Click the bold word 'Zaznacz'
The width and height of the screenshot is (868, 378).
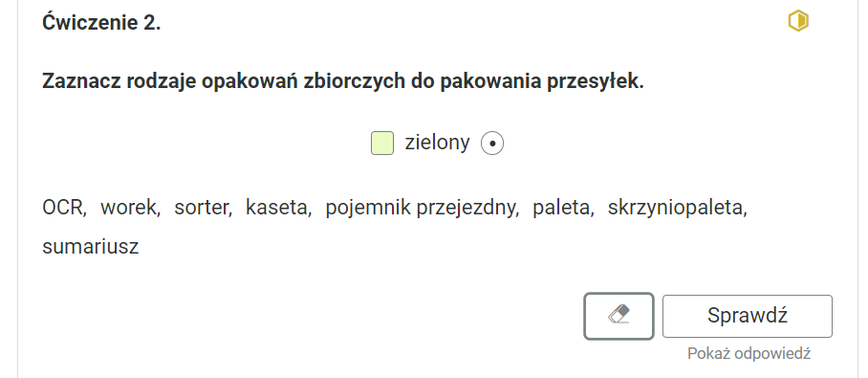(82, 81)
